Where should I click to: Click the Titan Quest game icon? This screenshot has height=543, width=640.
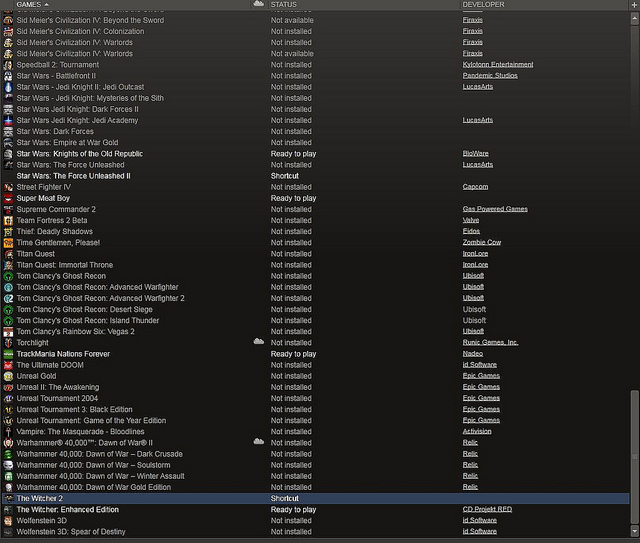[8, 254]
